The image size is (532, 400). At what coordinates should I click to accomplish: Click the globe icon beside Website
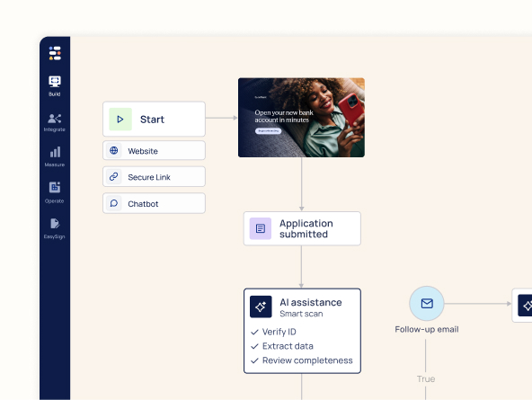[x=113, y=150]
